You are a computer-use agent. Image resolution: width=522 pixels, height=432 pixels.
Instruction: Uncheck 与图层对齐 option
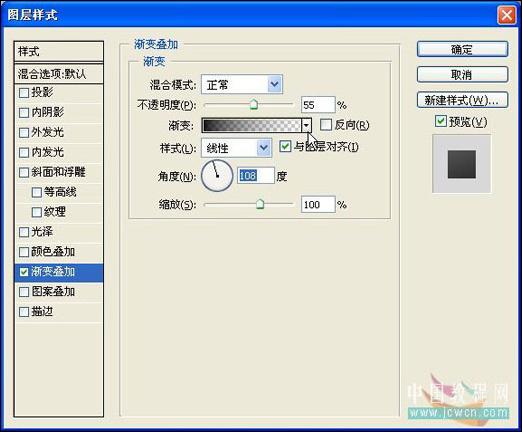point(285,146)
